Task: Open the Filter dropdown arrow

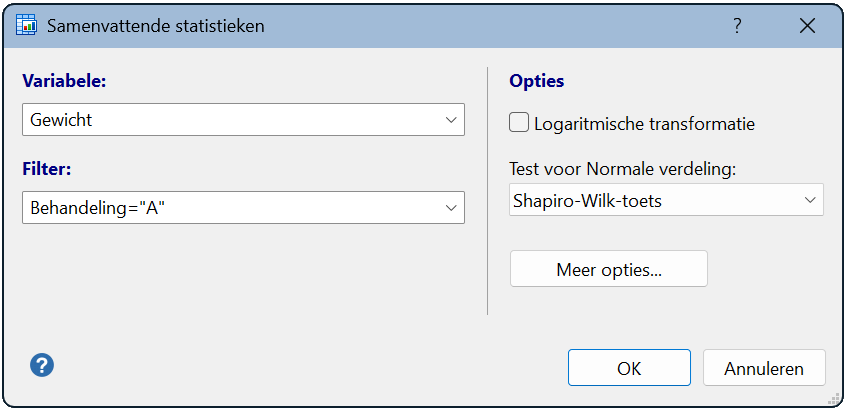Action: coord(450,207)
